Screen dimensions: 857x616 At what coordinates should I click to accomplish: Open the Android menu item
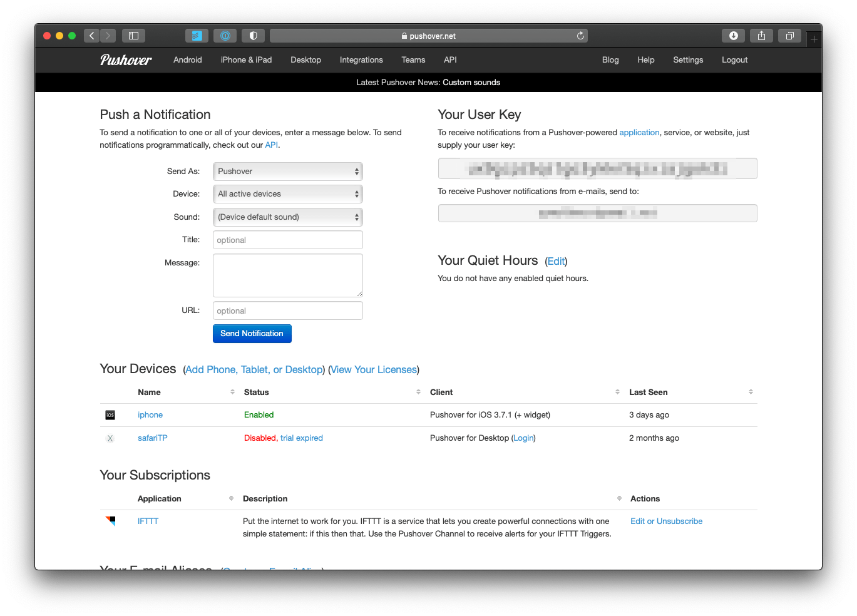pos(188,60)
